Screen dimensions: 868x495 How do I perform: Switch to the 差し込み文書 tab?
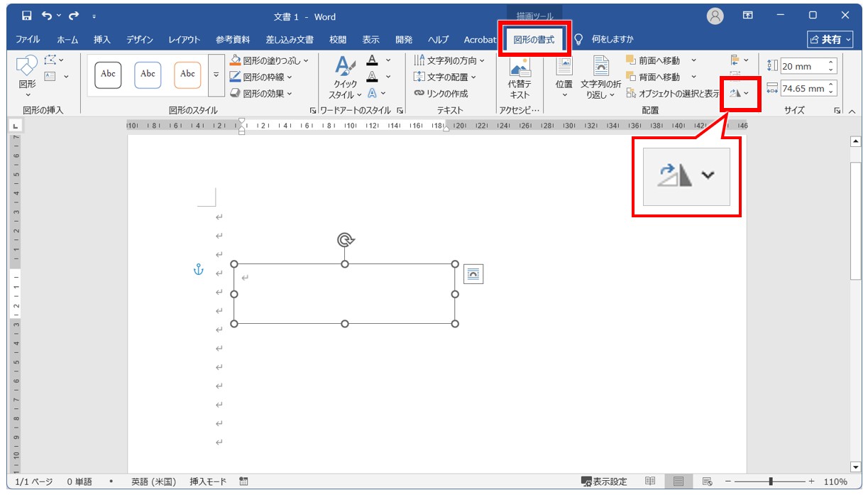[x=290, y=40]
